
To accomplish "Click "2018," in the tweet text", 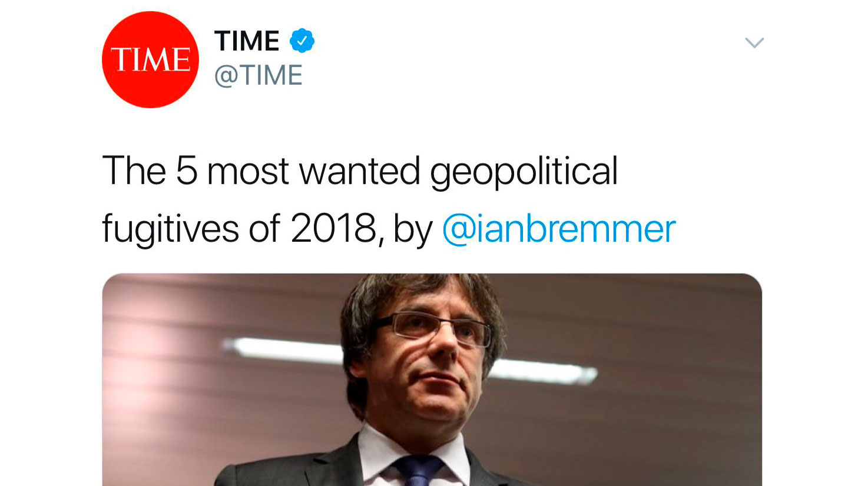I will tap(336, 229).
